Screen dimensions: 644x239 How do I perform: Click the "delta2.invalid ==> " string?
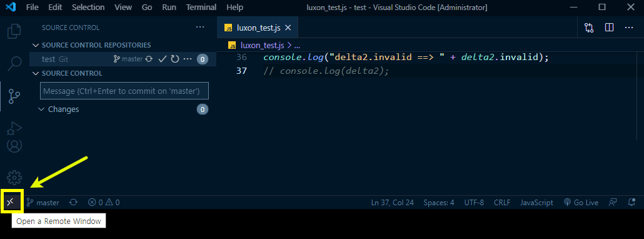click(387, 57)
